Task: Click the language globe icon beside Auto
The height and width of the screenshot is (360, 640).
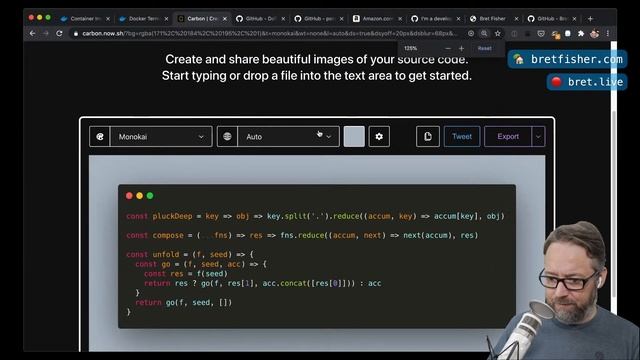Action: 227,137
